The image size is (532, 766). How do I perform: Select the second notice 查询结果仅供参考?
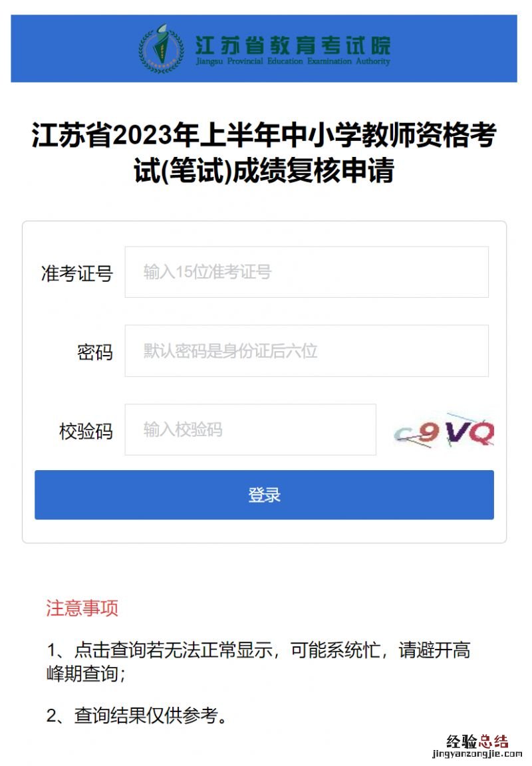point(137,715)
